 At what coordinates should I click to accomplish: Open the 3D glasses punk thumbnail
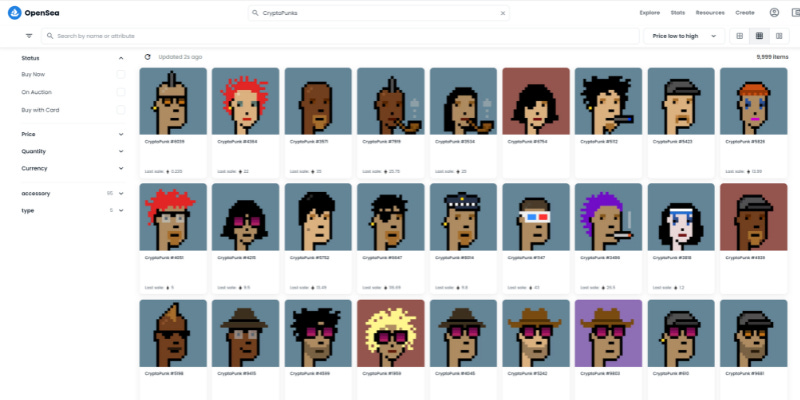point(536,217)
